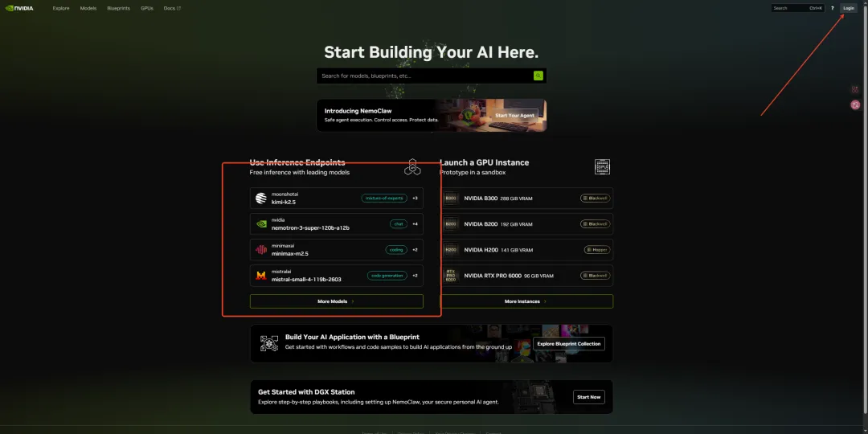Click the More Models button
Screen dimensions: 868x434
coord(337,301)
